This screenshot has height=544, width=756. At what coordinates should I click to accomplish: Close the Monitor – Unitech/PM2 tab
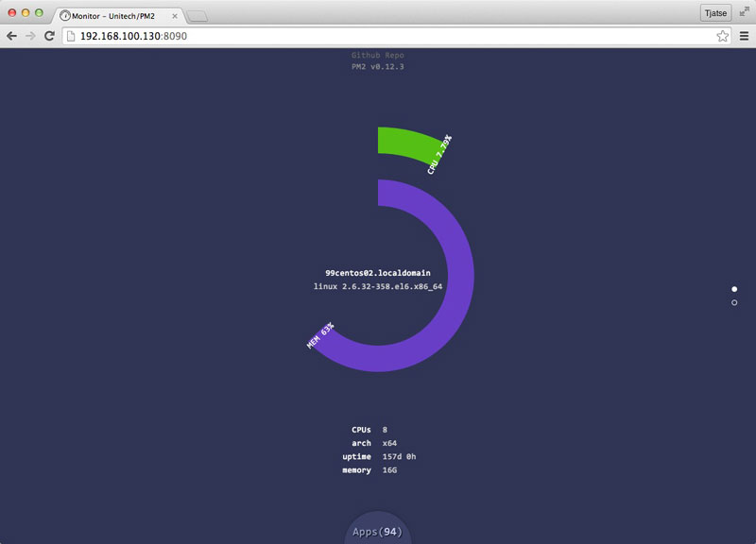tap(175, 16)
